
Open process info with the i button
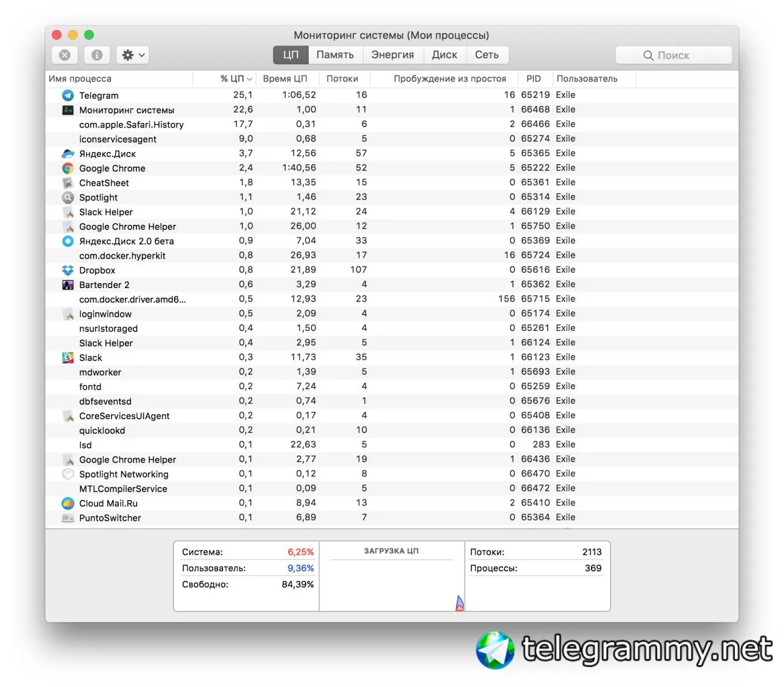coord(97,55)
